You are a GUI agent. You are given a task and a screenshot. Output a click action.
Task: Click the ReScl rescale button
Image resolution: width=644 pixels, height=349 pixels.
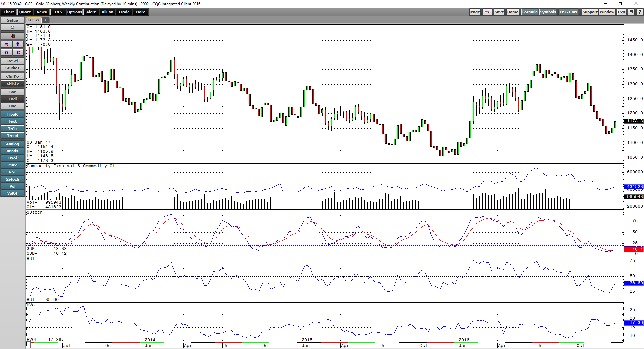pos(12,61)
